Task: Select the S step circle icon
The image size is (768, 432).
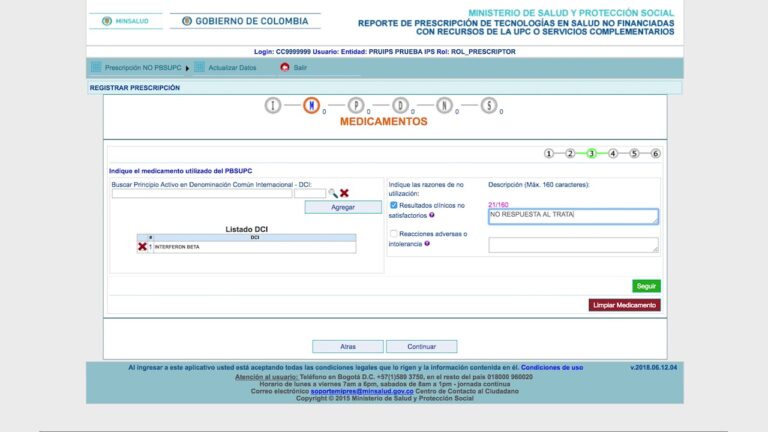Action: coord(489,105)
